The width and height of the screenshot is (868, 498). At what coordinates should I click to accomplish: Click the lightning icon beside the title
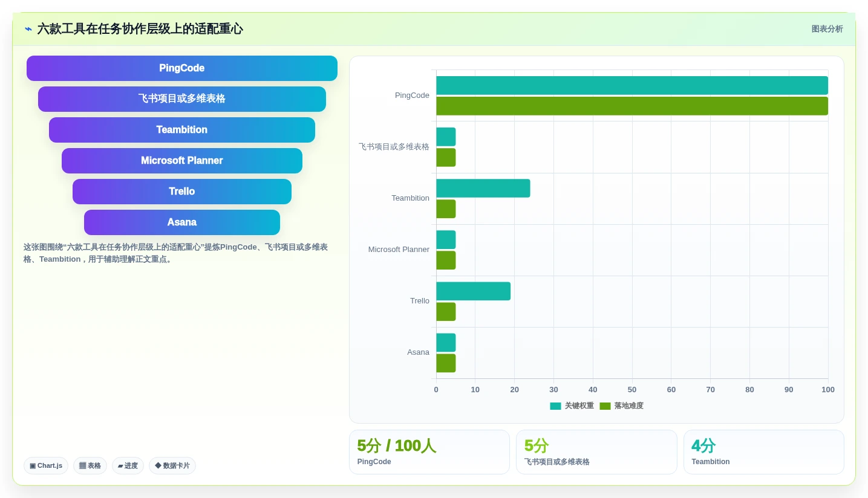click(28, 29)
